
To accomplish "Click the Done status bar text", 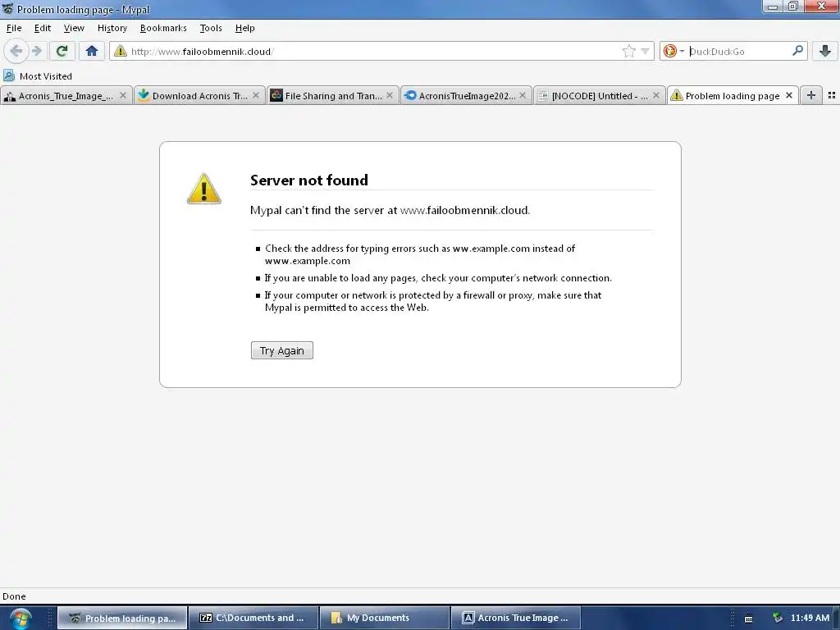I will tap(14, 596).
